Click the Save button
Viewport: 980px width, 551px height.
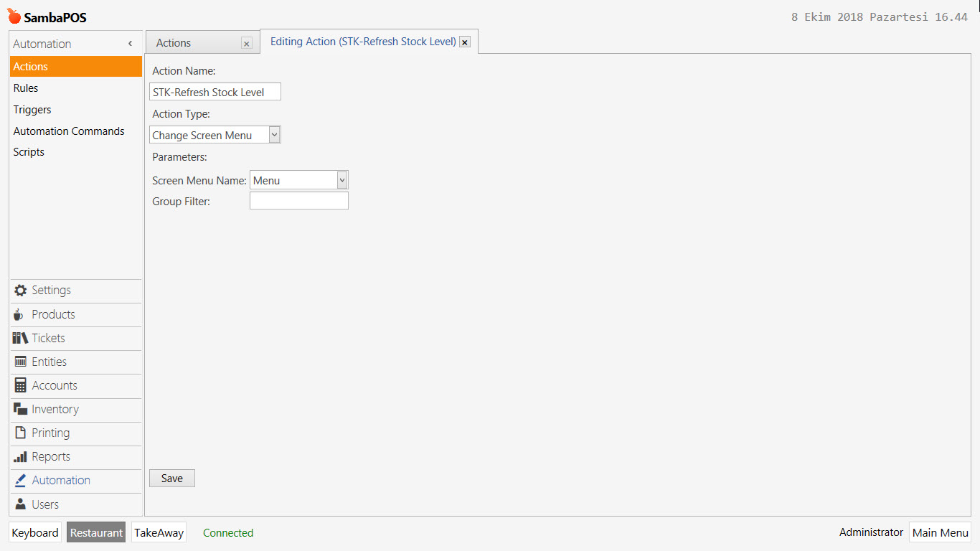172,479
